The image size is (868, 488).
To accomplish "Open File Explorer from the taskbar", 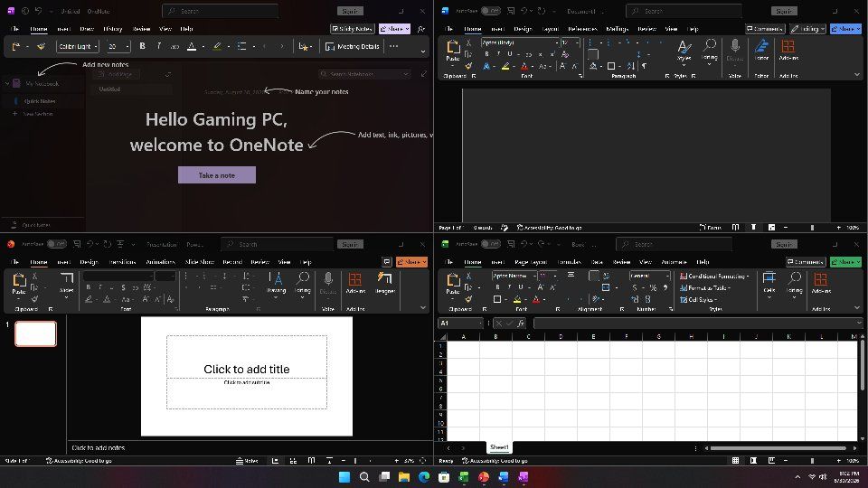I will [404, 477].
